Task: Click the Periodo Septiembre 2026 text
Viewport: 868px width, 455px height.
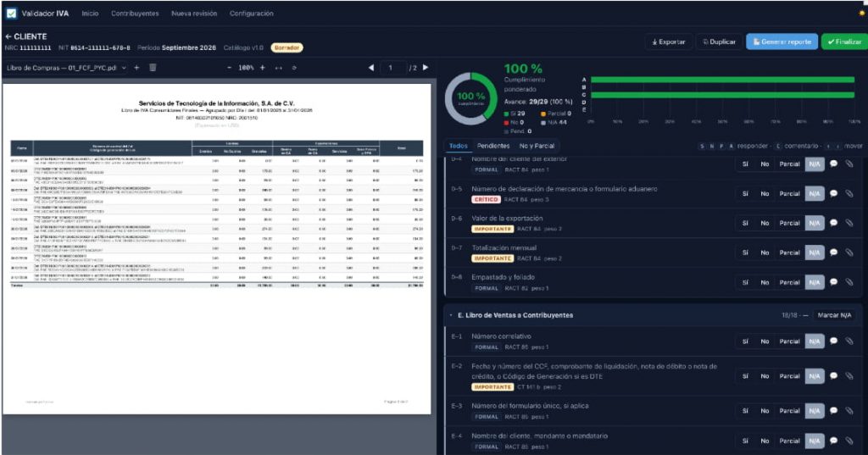Action: pos(176,47)
